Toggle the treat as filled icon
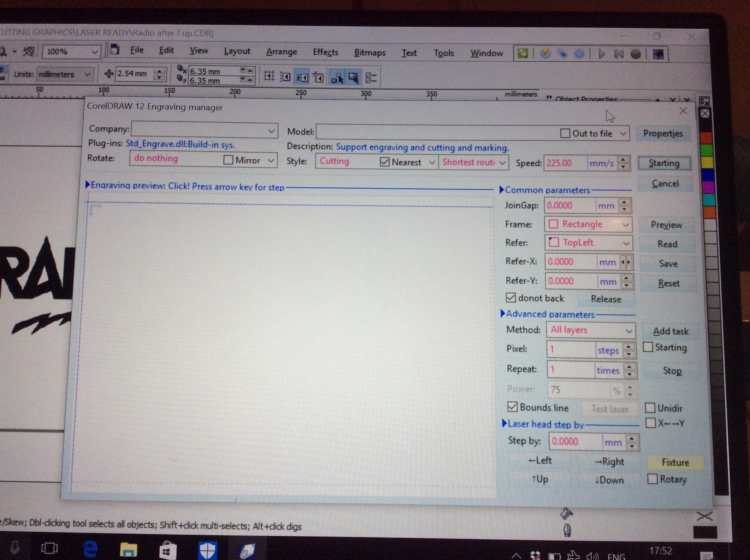The width and height of the screenshot is (750, 560). coord(353,78)
